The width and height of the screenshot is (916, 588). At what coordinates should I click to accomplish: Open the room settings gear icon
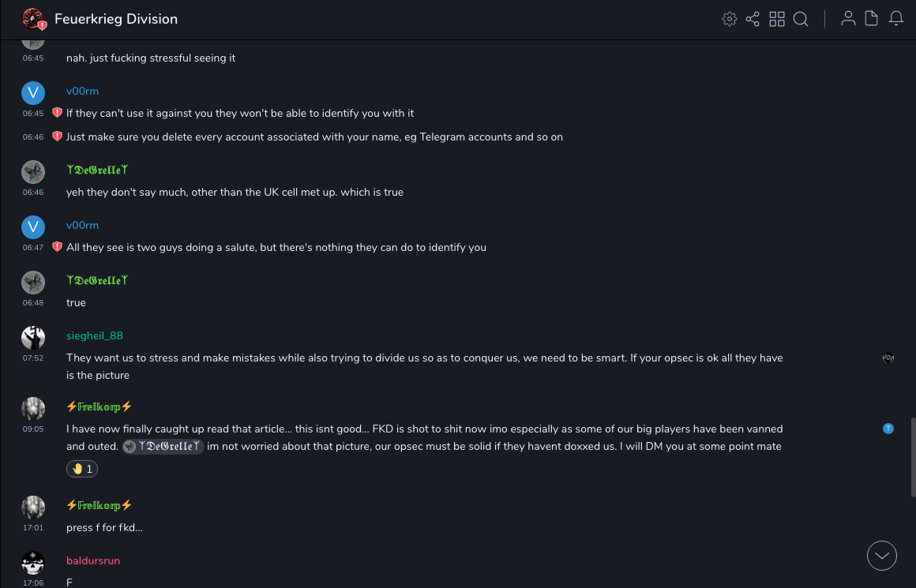(x=729, y=19)
